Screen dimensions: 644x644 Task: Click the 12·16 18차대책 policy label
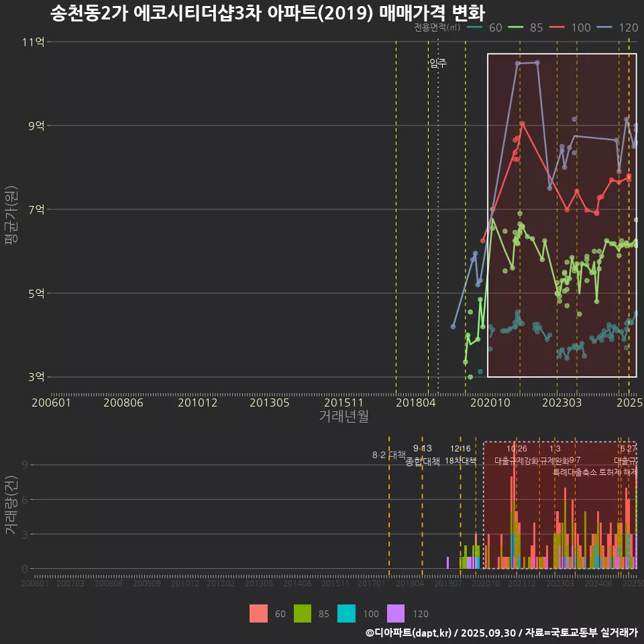460,455
